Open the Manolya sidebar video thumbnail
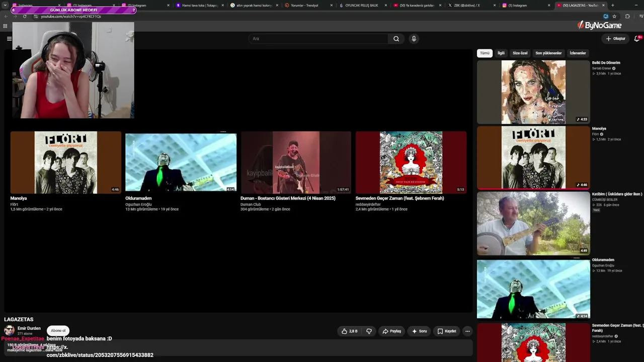Viewport: 644px width, 362px height. pos(533,157)
